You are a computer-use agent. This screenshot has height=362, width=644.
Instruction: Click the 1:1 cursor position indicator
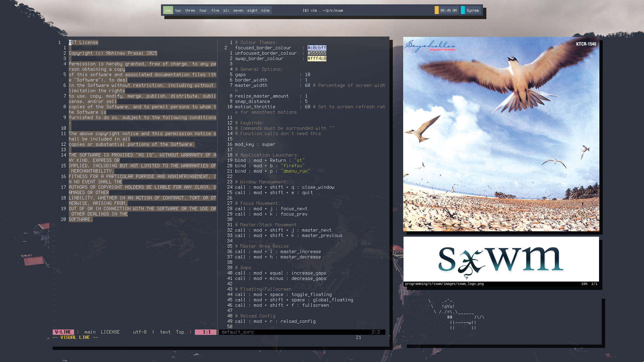click(206, 332)
